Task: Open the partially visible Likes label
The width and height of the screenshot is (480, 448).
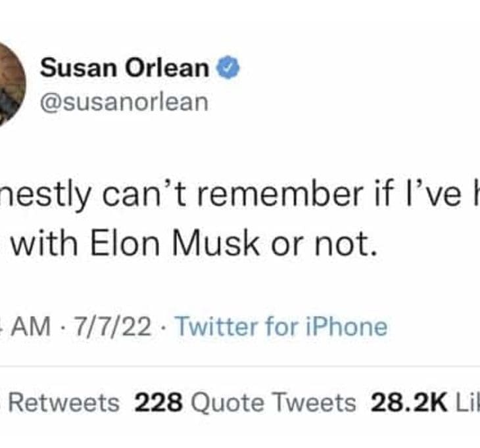Action: [x=468, y=403]
